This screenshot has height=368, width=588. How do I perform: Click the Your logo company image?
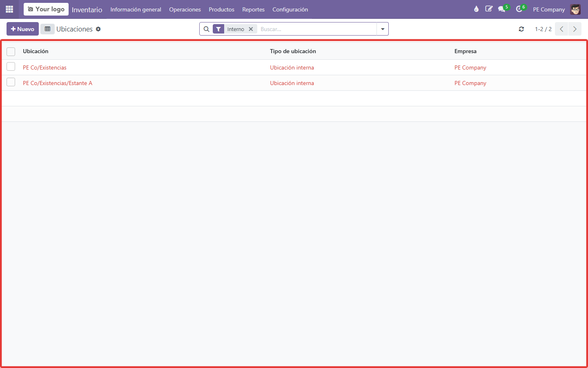coord(46,9)
